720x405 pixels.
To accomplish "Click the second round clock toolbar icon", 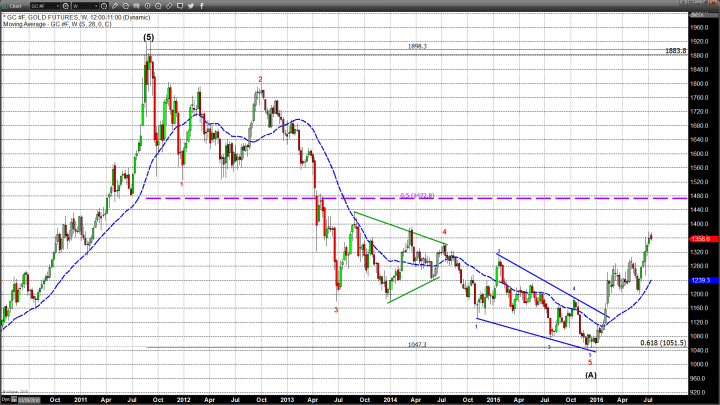I will 158,6.
